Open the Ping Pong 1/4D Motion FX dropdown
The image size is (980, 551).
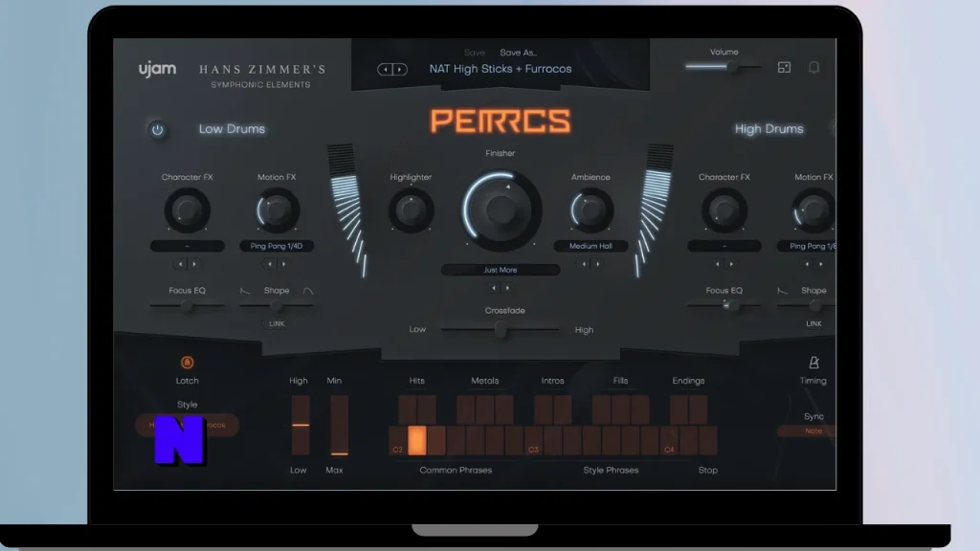pyautogui.click(x=277, y=246)
